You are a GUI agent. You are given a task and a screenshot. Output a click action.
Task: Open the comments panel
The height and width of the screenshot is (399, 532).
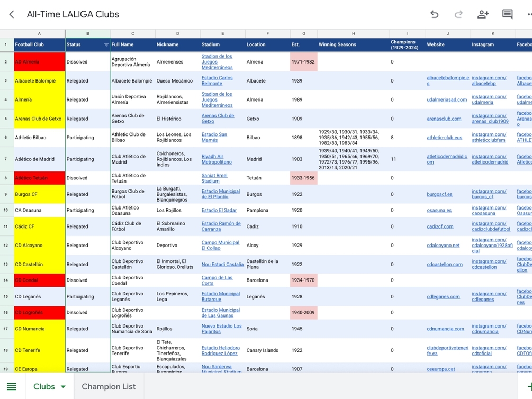pyautogui.click(x=507, y=14)
